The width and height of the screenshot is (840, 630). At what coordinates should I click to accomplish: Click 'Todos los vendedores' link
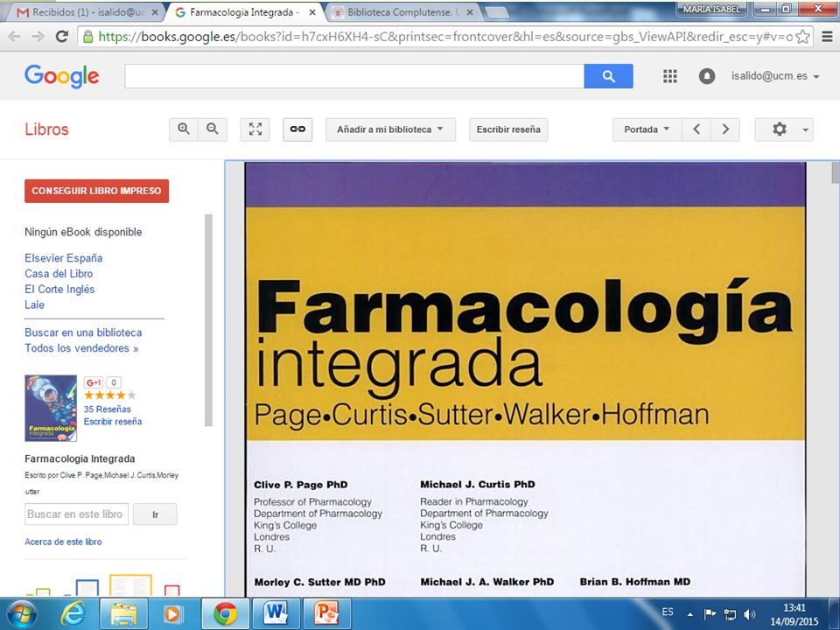click(x=81, y=347)
